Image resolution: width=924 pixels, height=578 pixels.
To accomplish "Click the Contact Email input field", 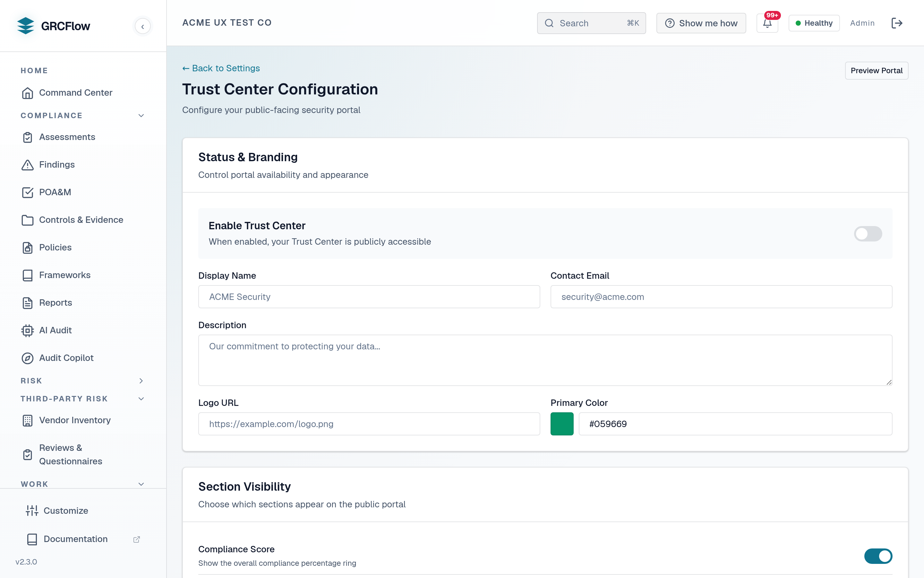I will [721, 297].
